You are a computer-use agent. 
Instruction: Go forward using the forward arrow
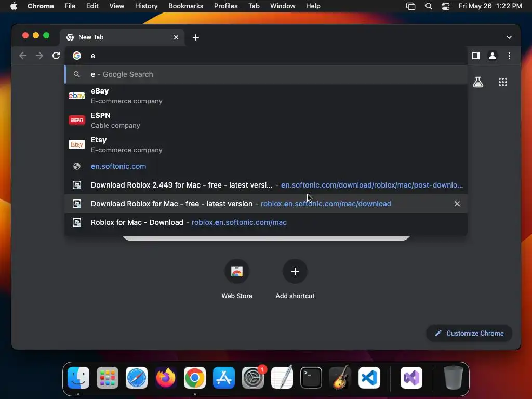point(39,56)
